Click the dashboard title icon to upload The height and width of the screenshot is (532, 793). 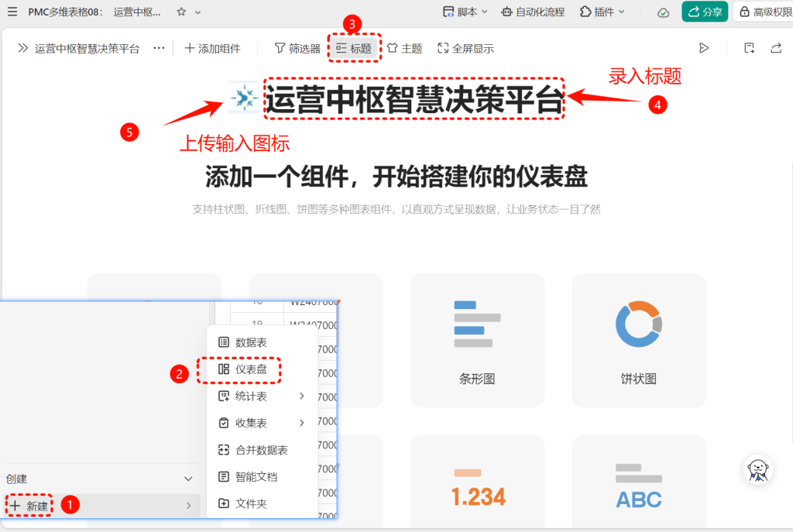(244, 97)
